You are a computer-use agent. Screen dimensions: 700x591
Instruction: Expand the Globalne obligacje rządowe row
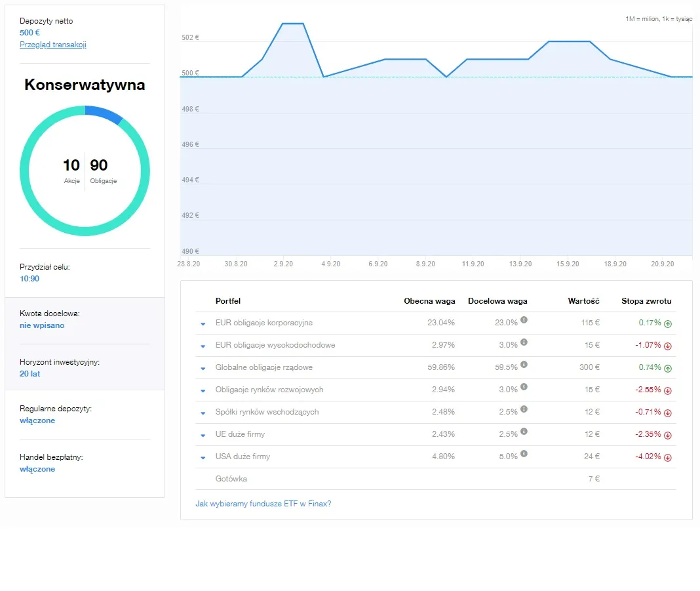pyautogui.click(x=203, y=369)
